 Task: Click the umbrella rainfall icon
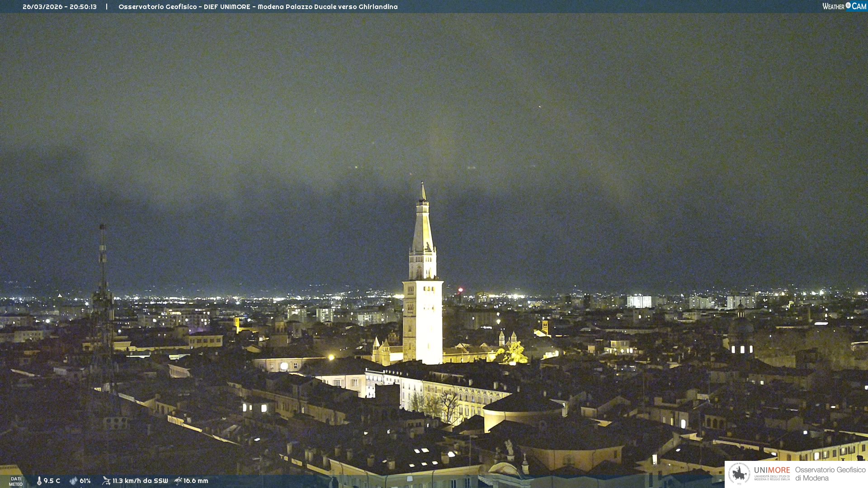tap(178, 481)
